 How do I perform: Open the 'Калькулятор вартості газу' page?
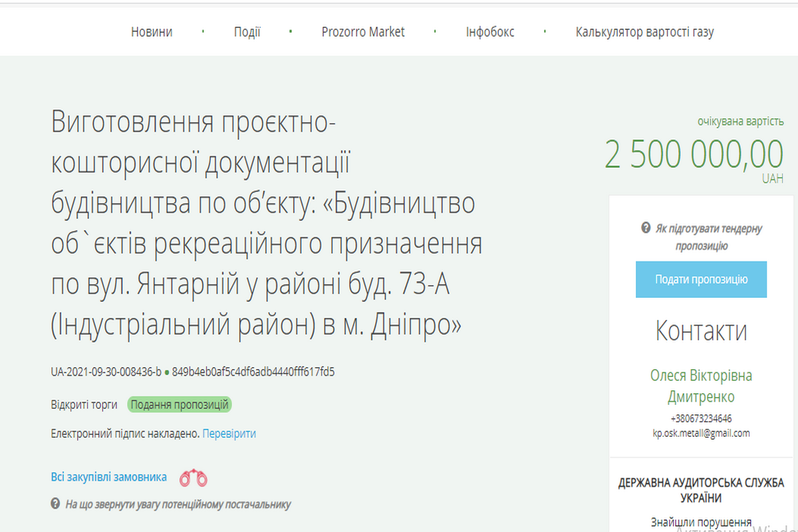click(644, 31)
